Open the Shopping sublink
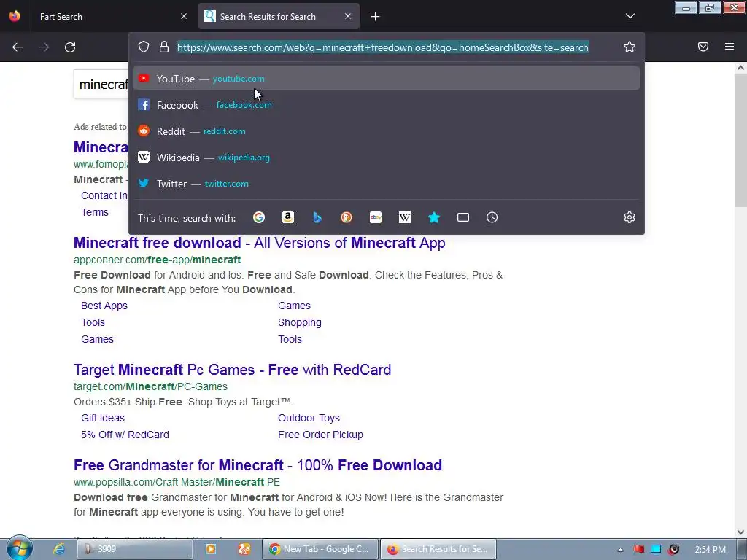This screenshot has height=560, width=747. pyautogui.click(x=300, y=322)
